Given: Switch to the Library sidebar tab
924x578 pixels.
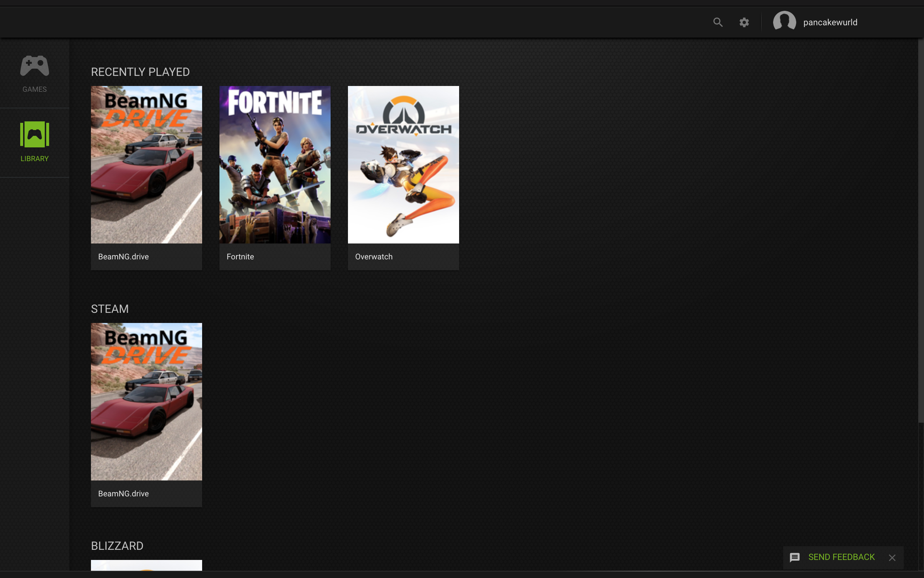Looking at the screenshot, I should coord(34,142).
